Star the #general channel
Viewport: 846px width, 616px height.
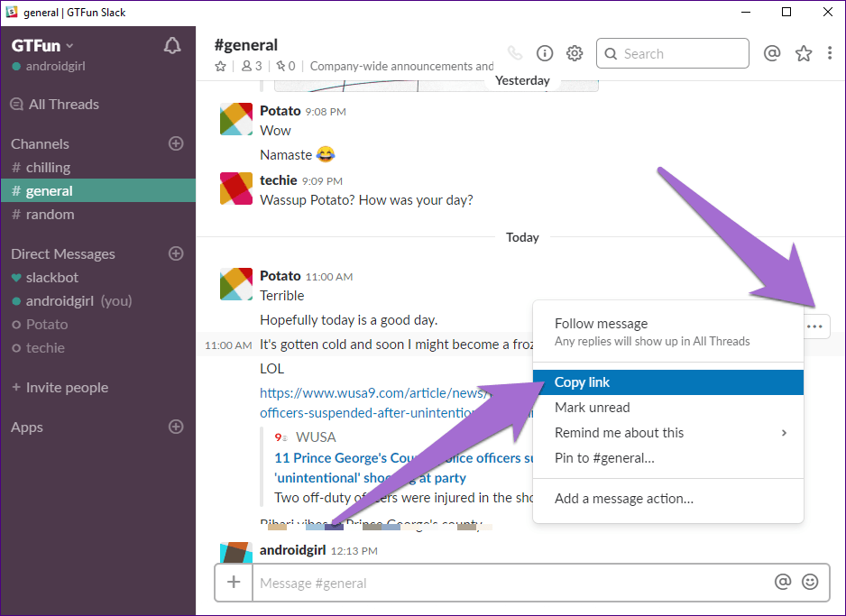220,66
